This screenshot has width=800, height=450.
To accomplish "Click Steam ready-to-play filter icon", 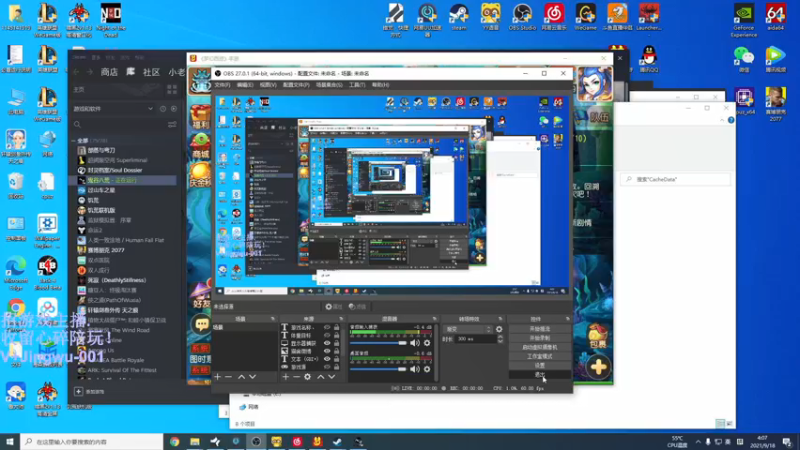I will tap(174, 109).
